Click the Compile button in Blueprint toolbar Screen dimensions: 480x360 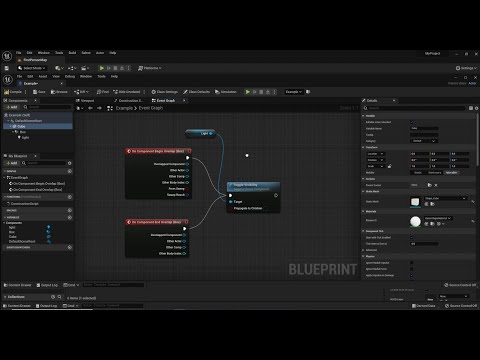tap(13, 92)
